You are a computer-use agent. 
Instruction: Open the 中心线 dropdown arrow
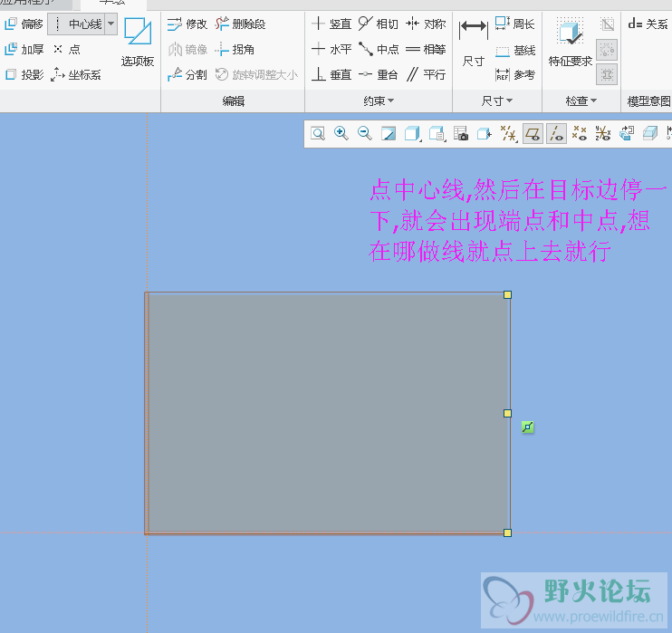(x=110, y=24)
